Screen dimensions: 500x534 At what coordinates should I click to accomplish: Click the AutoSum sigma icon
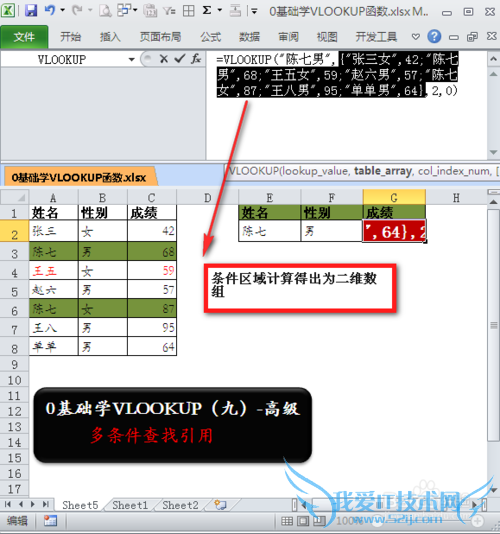207,10
